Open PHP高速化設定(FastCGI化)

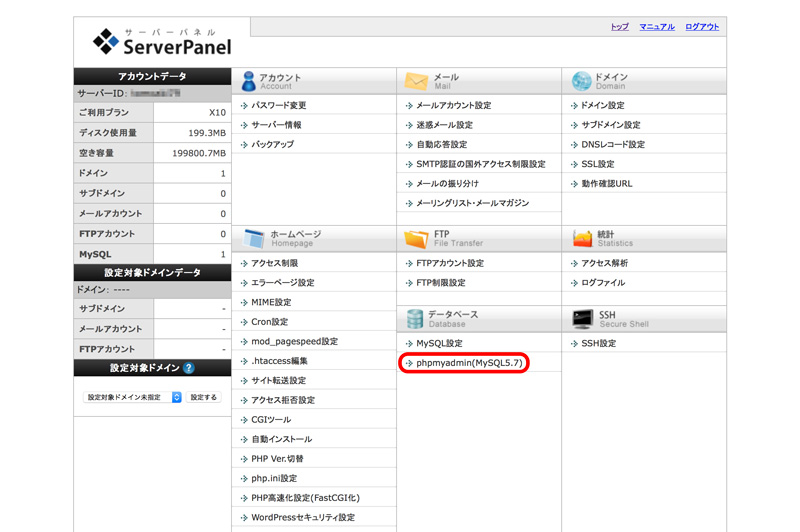point(305,498)
